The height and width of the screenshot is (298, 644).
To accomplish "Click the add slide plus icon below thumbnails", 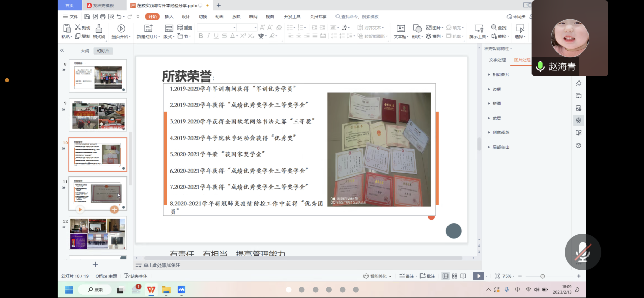I will [95, 264].
